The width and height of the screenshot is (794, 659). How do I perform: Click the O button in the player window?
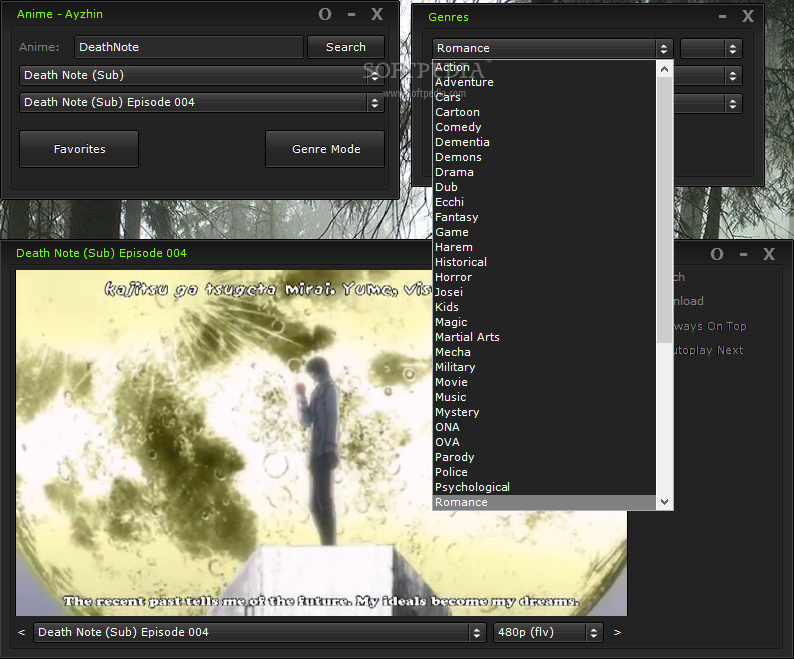coord(717,254)
